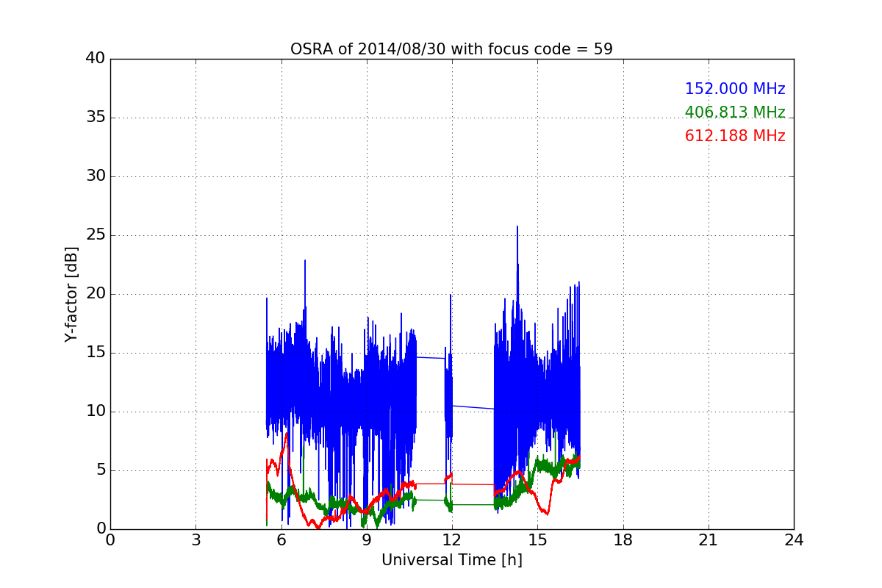Click the y-axis tick label '25'
Viewport: 882px width, 588px height.
point(96,235)
